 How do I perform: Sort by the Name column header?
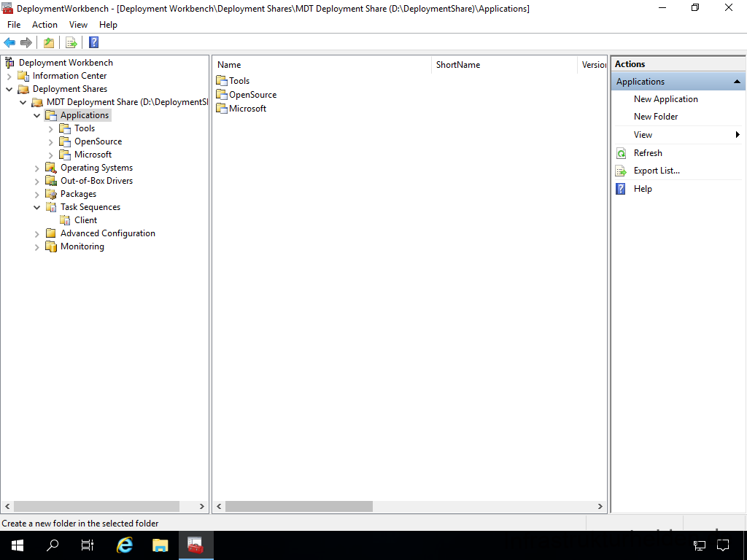point(322,65)
